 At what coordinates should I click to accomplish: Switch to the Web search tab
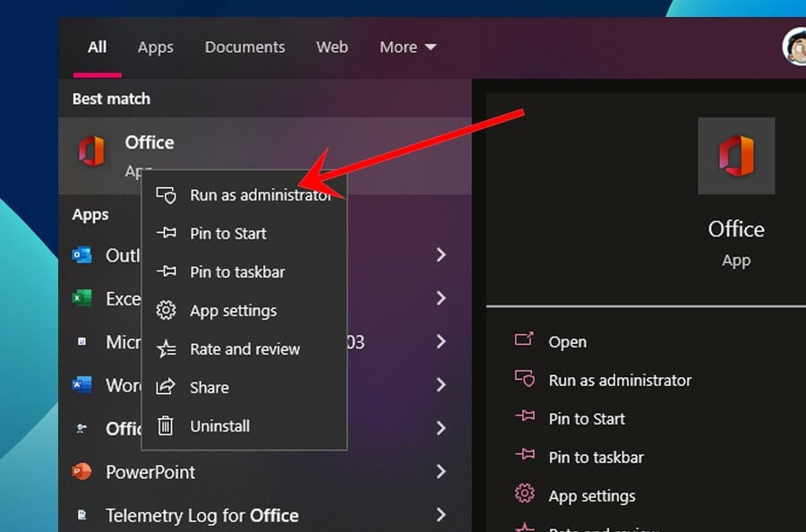tap(332, 47)
